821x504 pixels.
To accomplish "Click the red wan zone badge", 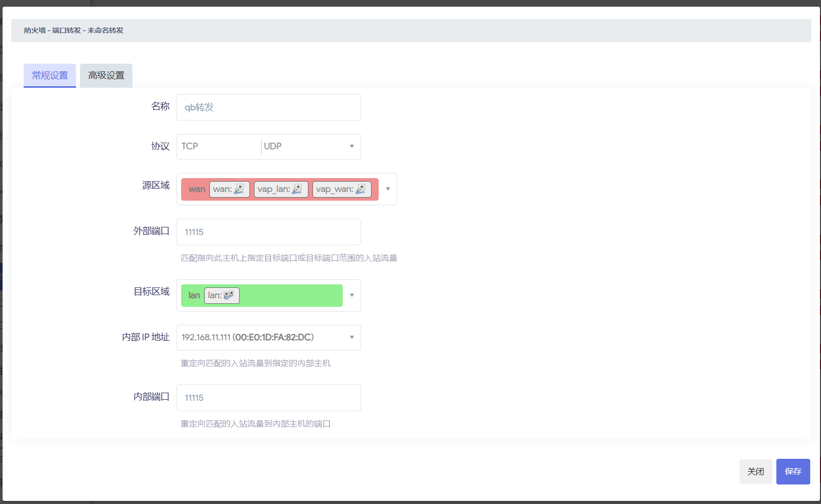I will [x=197, y=189].
